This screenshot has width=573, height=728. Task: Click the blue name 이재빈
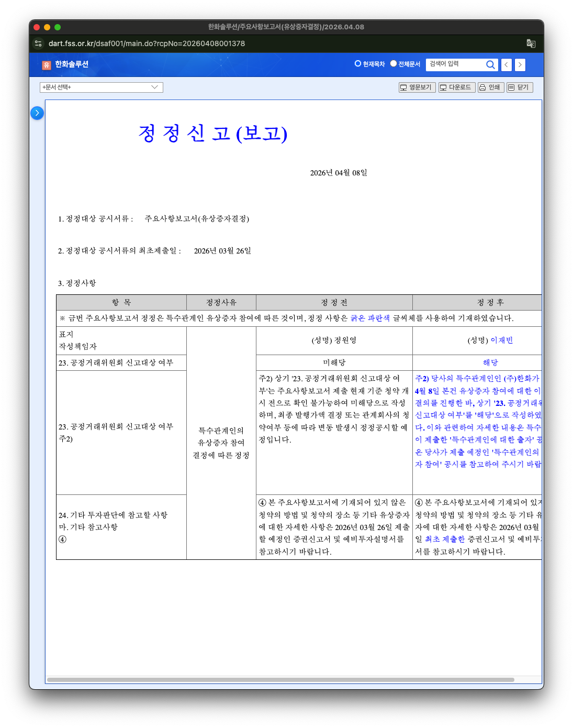tap(502, 340)
